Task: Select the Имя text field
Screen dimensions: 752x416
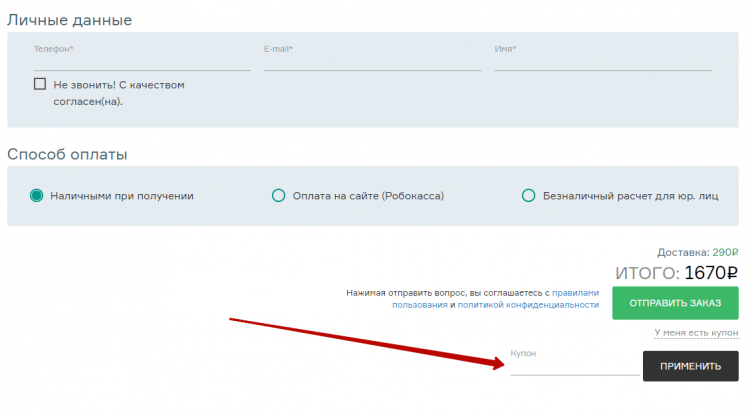Action: pyautogui.click(x=602, y=60)
